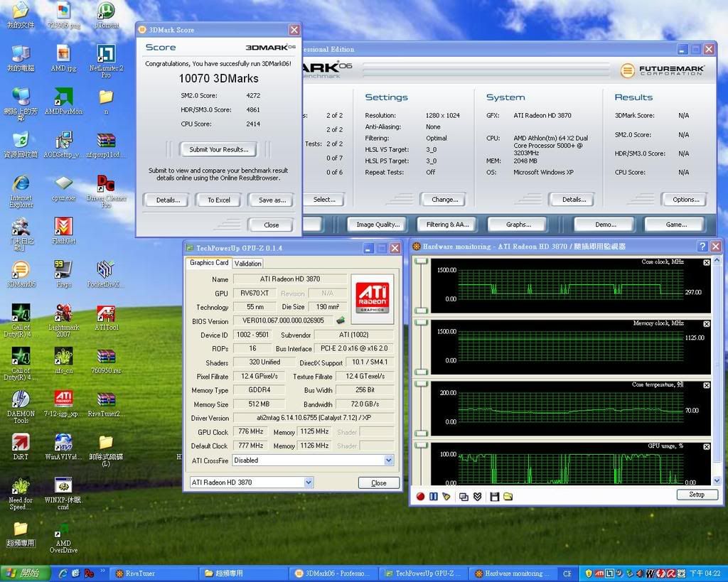
Task: Select the RivaTuner2 archive desktop icon
Action: [x=107, y=404]
